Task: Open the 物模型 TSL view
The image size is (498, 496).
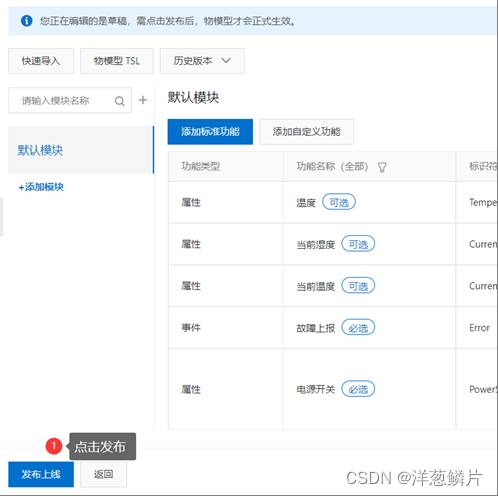Action: pyautogui.click(x=117, y=61)
